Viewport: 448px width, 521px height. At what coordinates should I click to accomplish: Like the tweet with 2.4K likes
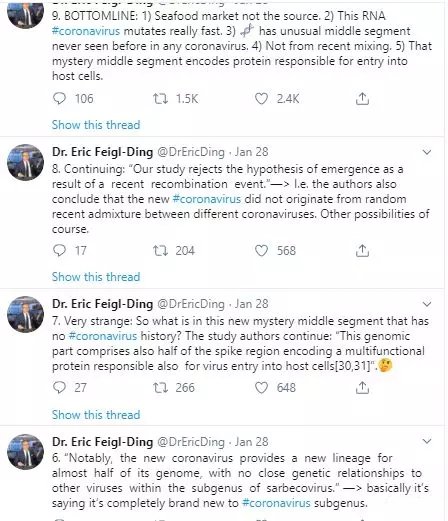pos(261,99)
